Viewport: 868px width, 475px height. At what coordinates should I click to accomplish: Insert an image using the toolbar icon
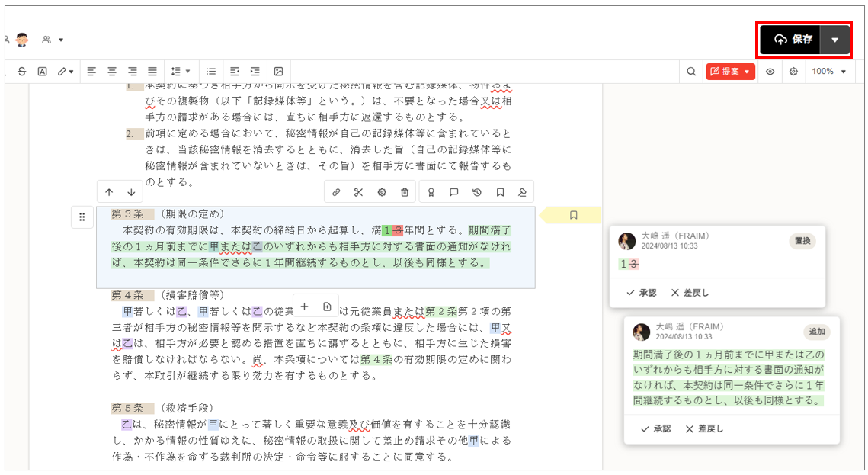(x=278, y=72)
